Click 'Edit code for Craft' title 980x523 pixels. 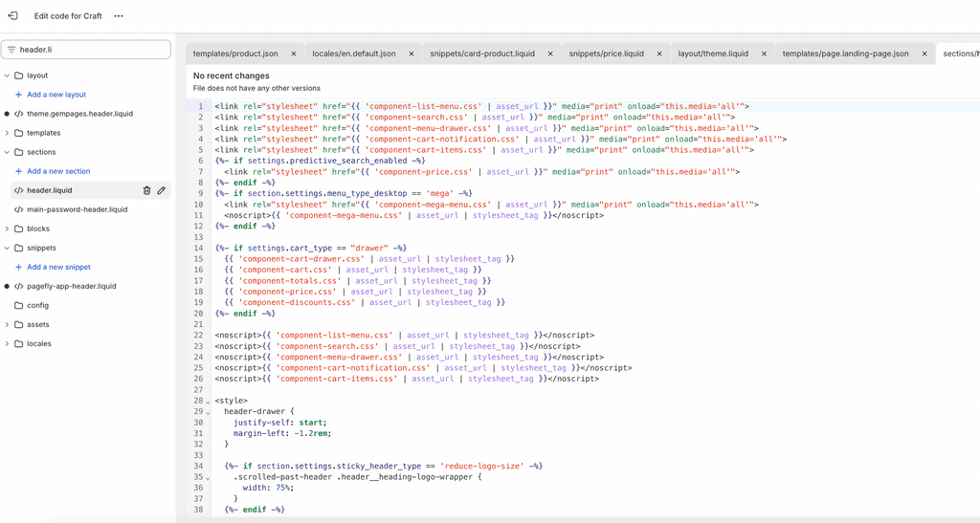coord(68,16)
